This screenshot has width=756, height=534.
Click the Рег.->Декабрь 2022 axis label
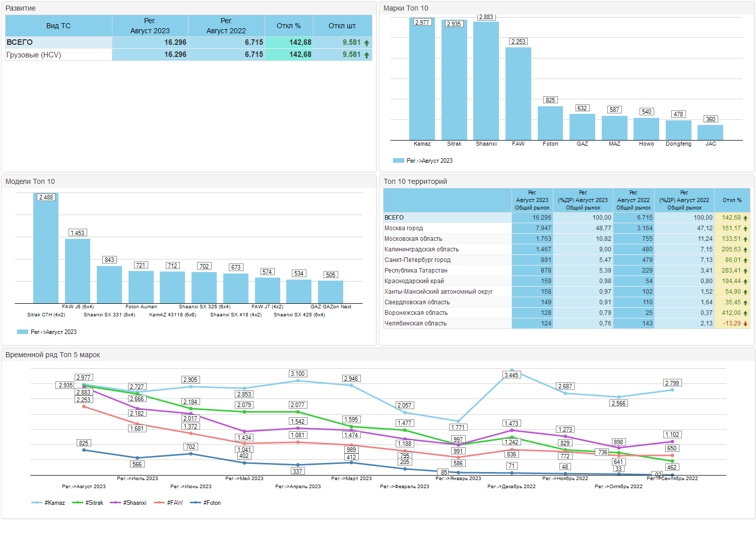click(x=512, y=487)
